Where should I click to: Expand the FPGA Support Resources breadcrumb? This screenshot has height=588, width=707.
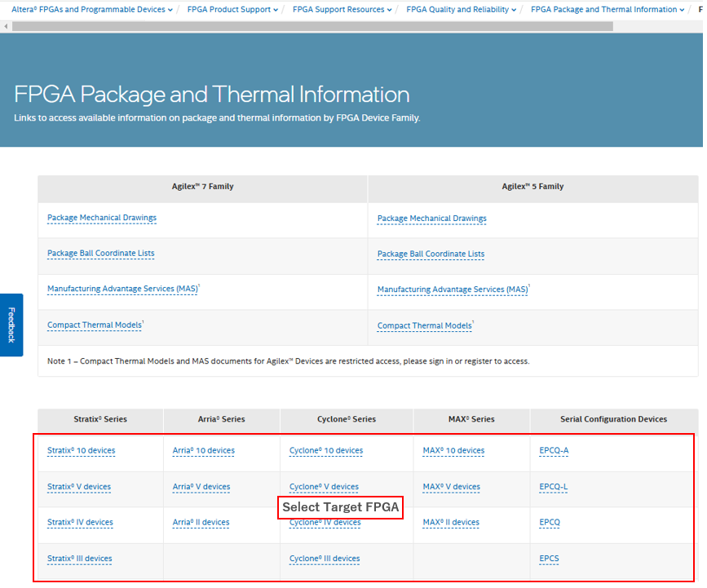[342, 10]
